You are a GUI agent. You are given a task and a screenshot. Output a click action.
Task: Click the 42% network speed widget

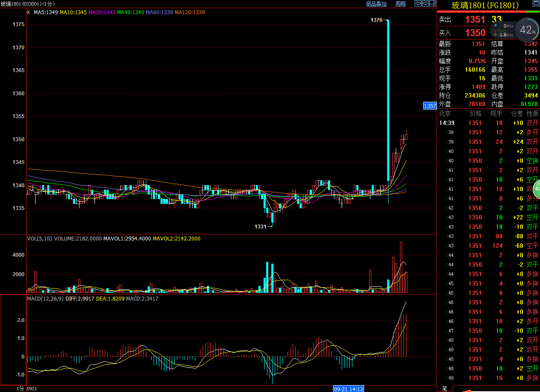pos(527,30)
